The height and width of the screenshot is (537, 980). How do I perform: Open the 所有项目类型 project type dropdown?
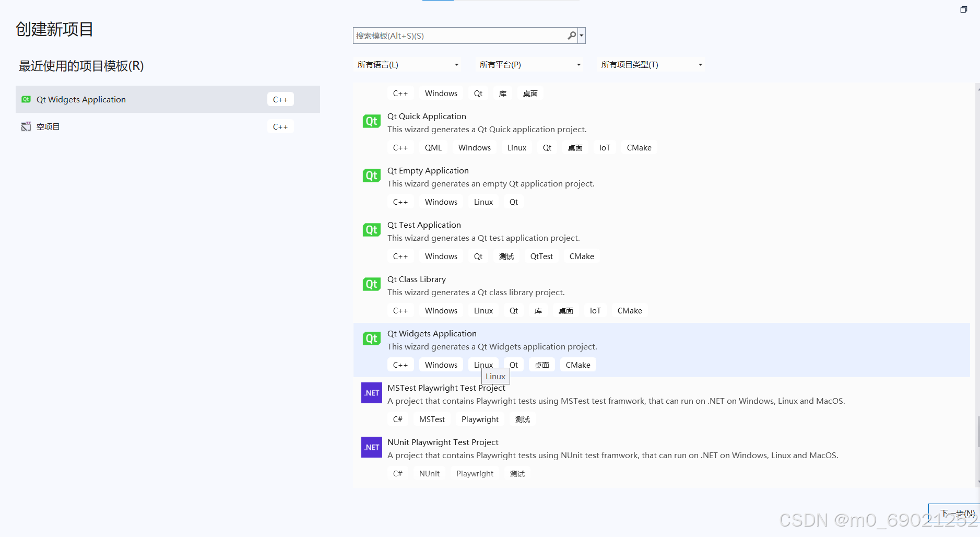click(651, 65)
